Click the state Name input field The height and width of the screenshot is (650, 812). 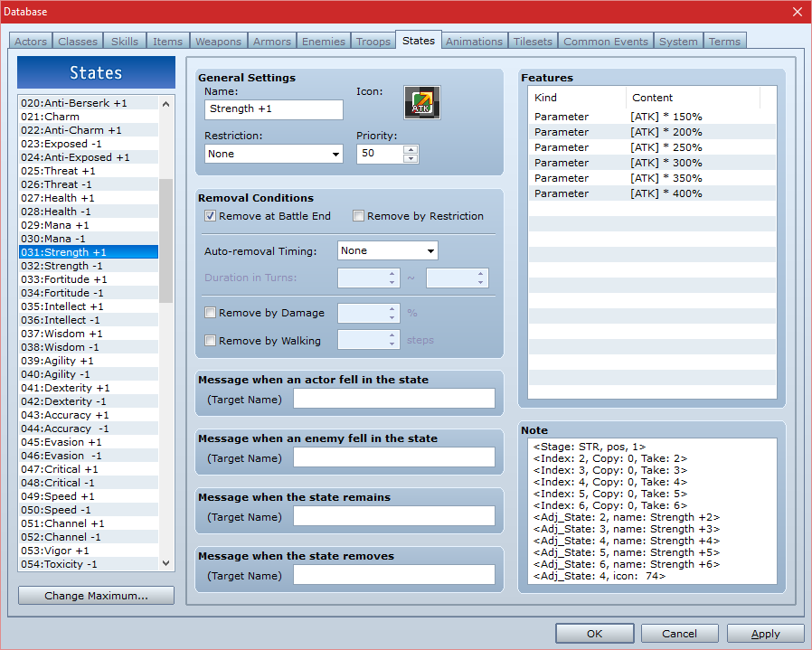(273, 109)
